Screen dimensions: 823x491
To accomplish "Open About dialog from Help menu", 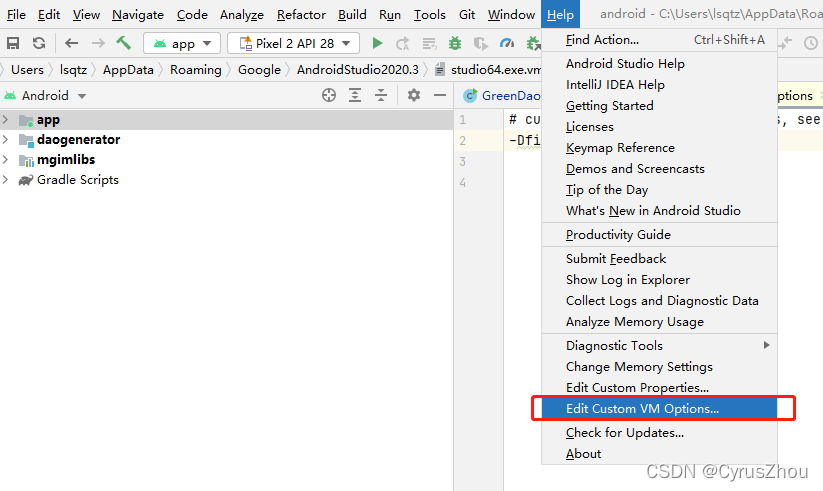I will click(x=659, y=454).
